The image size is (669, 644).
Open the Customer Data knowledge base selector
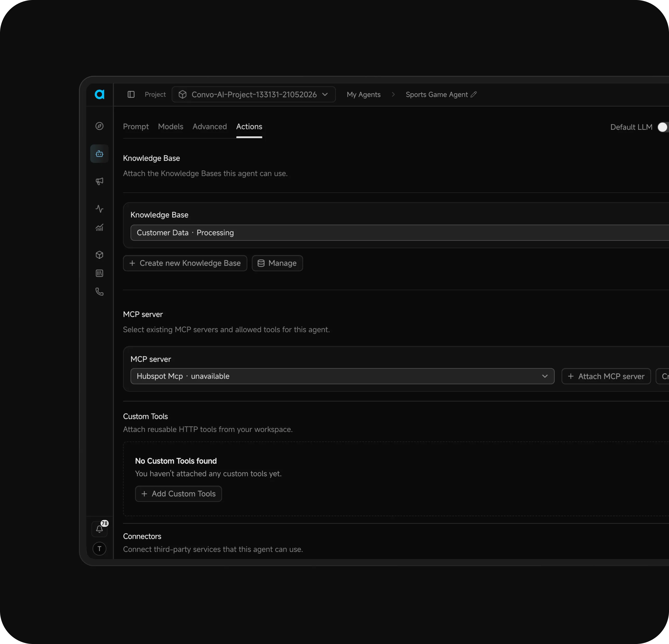[400, 233]
